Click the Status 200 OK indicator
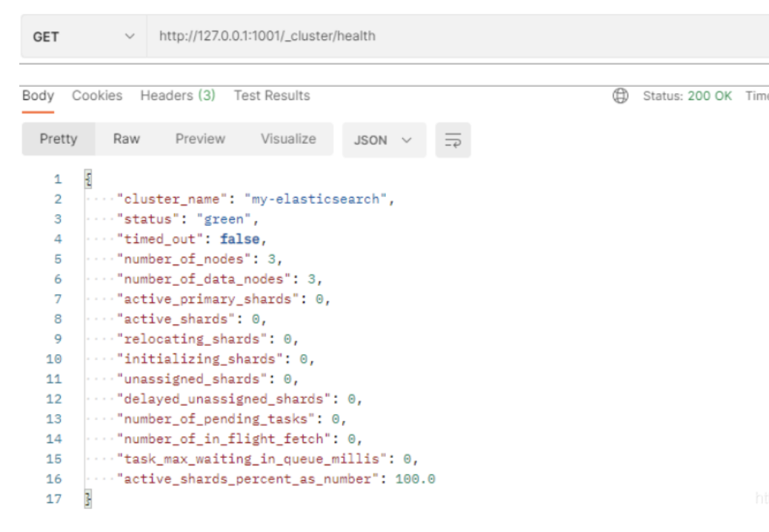Viewport: 769px width, 532px height. pyautogui.click(x=687, y=96)
